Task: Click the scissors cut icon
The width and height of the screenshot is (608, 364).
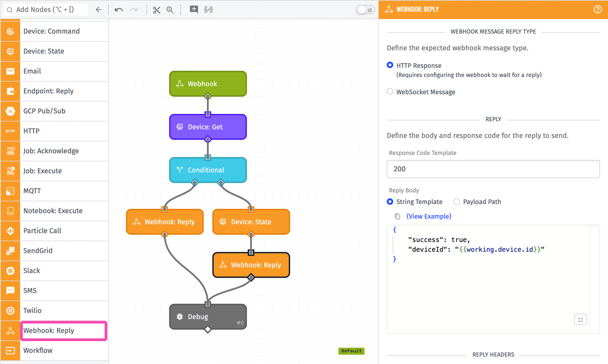Action: click(x=156, y=9)
